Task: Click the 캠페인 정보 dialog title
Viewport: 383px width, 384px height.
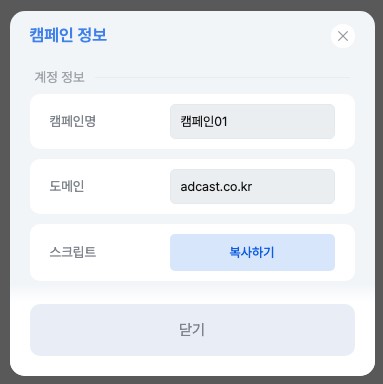Action: point(68,35)
